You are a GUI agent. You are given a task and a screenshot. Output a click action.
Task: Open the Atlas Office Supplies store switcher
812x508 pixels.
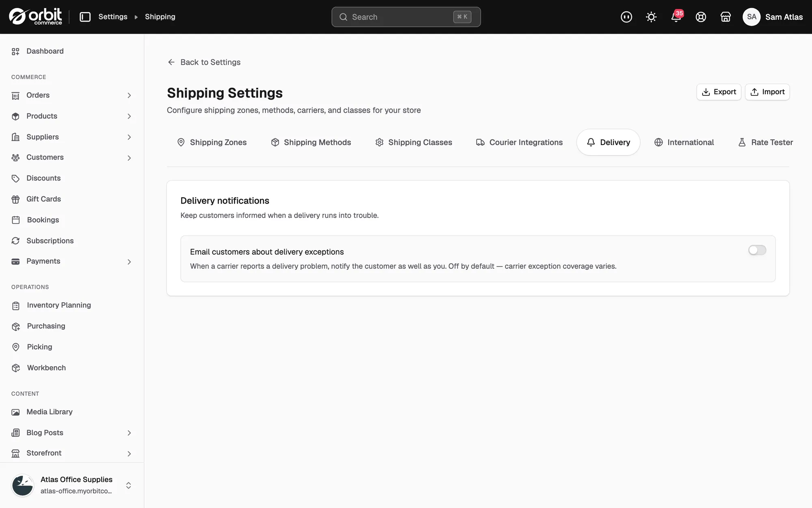point(72,485)
